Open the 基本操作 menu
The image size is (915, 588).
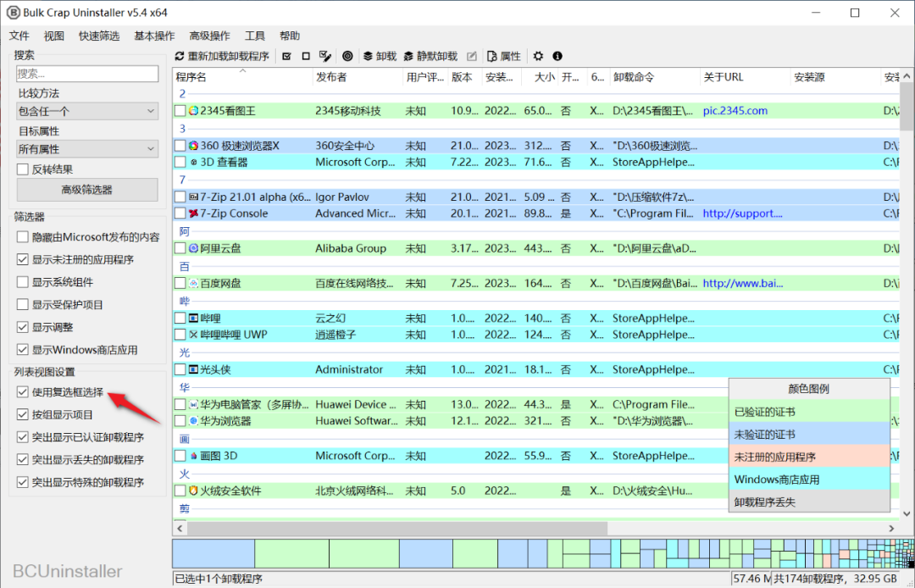point(155,36)
